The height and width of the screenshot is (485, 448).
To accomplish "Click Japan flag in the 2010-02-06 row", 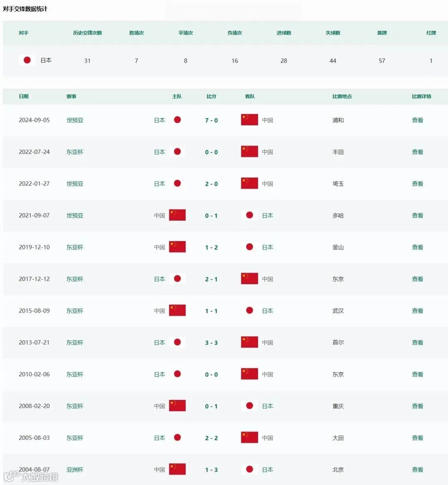I will pos(177,374).
